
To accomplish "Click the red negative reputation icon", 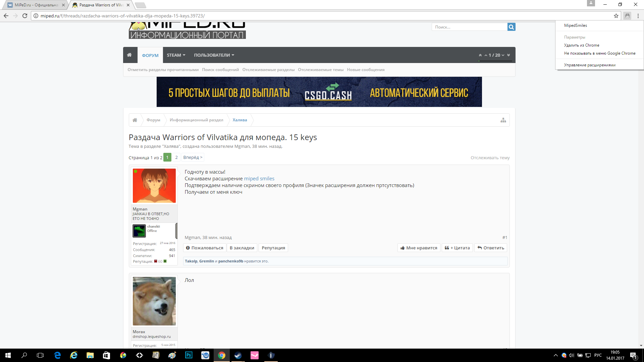I will pos(156,261).
